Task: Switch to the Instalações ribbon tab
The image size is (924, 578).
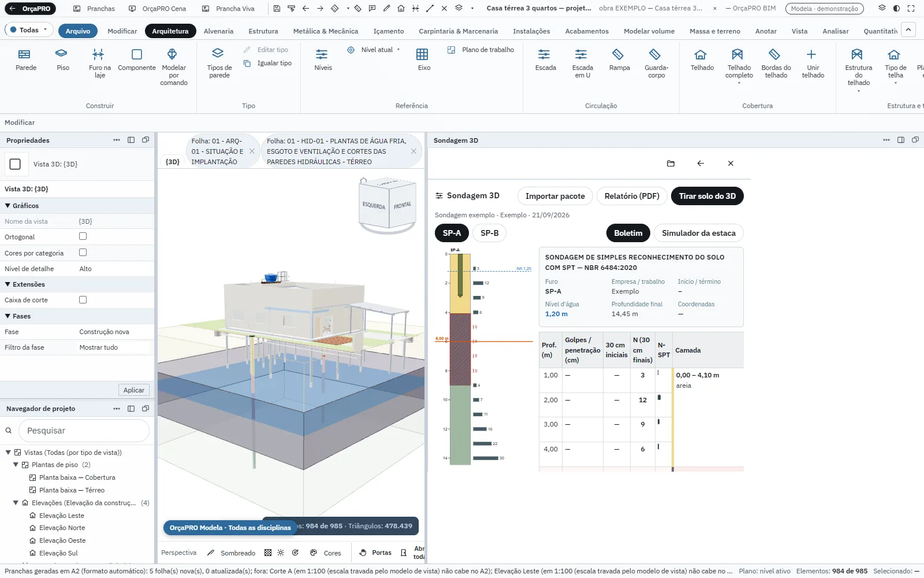Action: [531, 31]
